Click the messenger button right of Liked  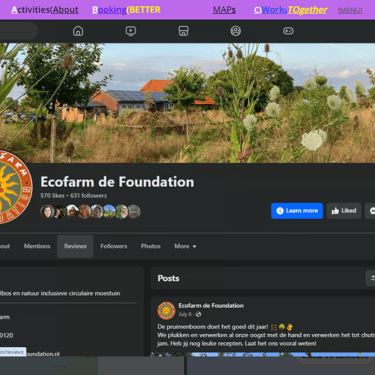370,211
